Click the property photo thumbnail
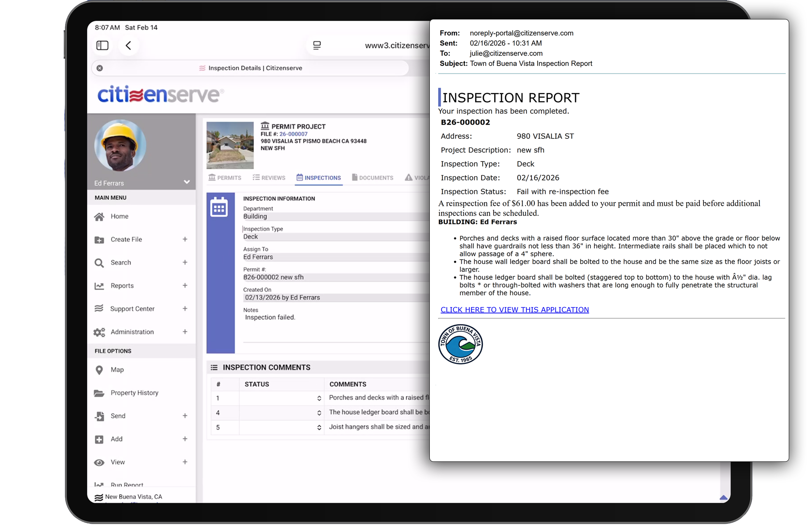This screenshot has height=525, width=812. tap(230, 145)
